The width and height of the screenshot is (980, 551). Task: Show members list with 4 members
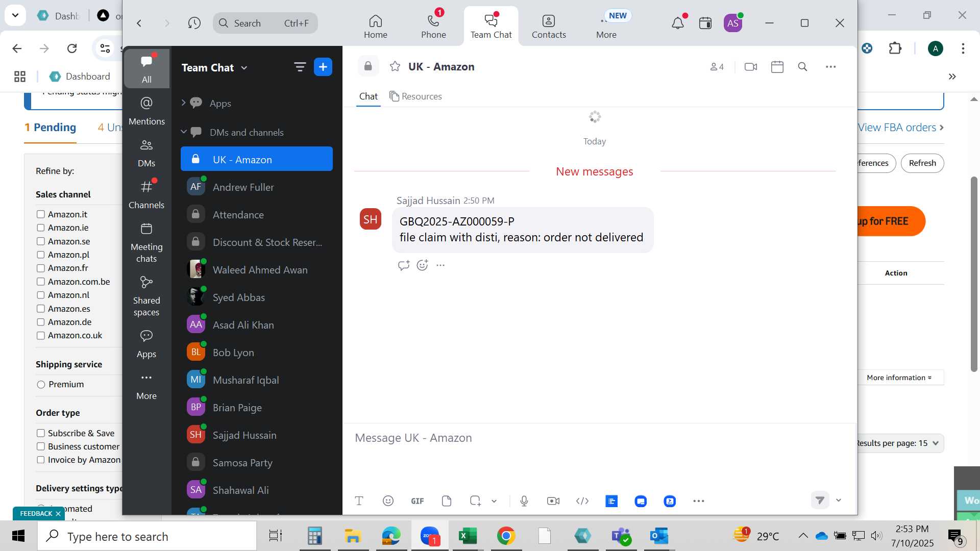tap(717, 67)
